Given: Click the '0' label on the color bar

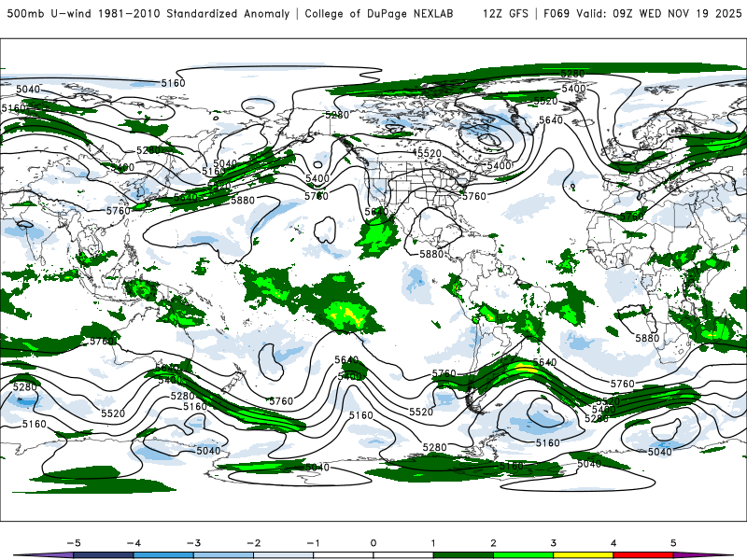Looking at the screenshot, I should click(x=373, y=543).
